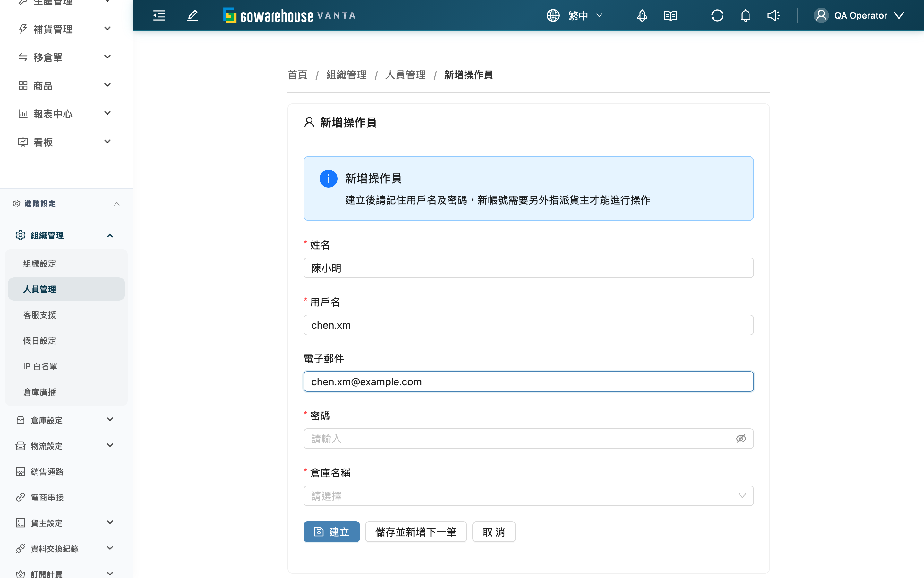Click the 銷售通路 shop icon

pos(21,471)
